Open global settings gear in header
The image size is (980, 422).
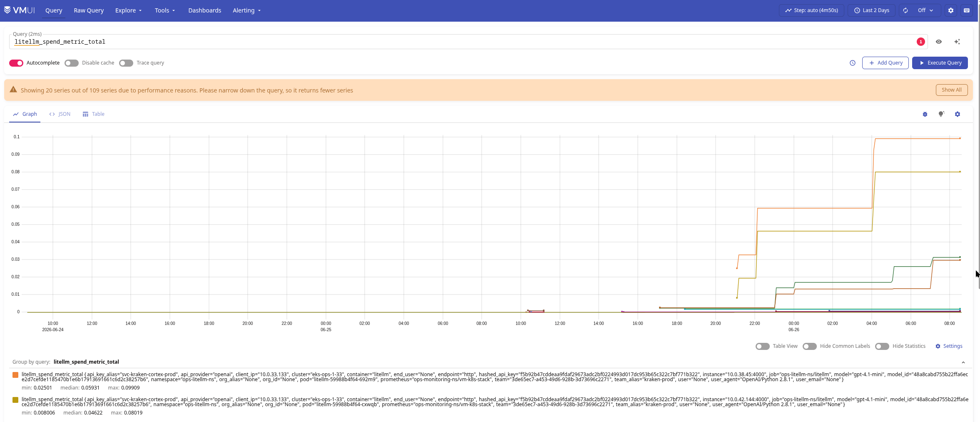[x=951, y=10]
